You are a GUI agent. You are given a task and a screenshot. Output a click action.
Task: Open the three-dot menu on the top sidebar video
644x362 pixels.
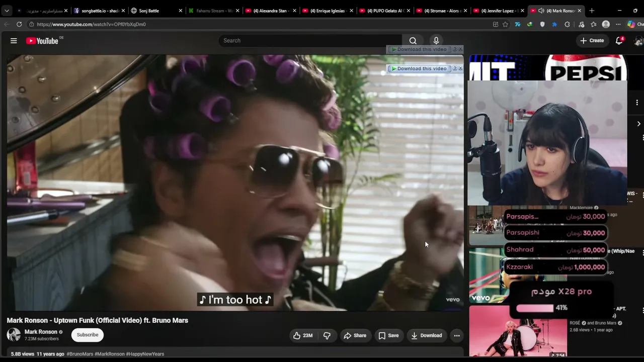click(637, 103)
